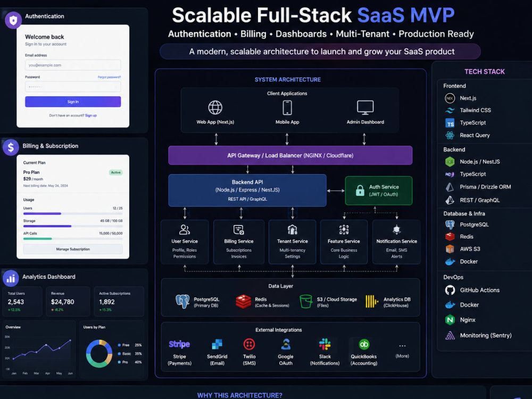
Task: Click the S3 bucket icon in Data Layer
Action: (306, 301)
